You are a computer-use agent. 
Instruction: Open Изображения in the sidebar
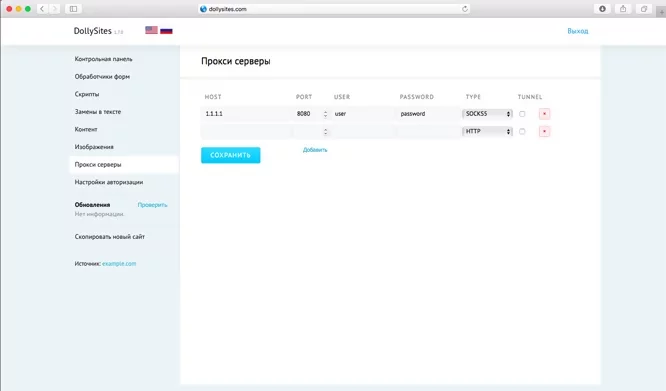point(94,147)
